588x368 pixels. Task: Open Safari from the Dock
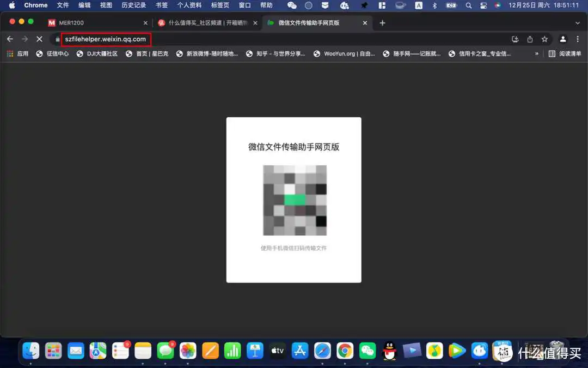[322, 351]
